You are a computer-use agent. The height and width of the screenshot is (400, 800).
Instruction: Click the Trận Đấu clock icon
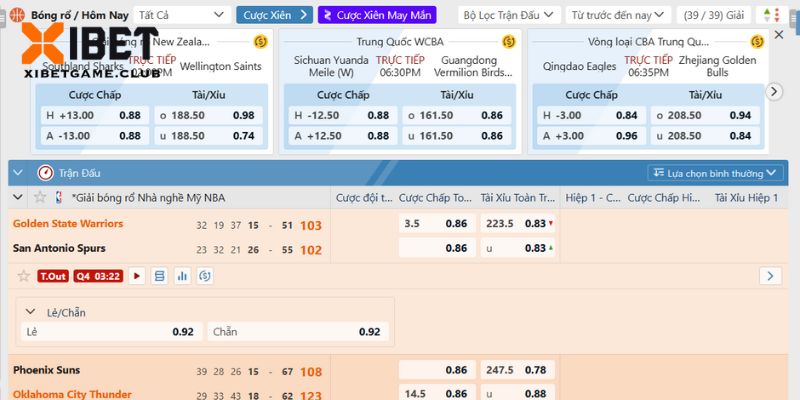45,173
